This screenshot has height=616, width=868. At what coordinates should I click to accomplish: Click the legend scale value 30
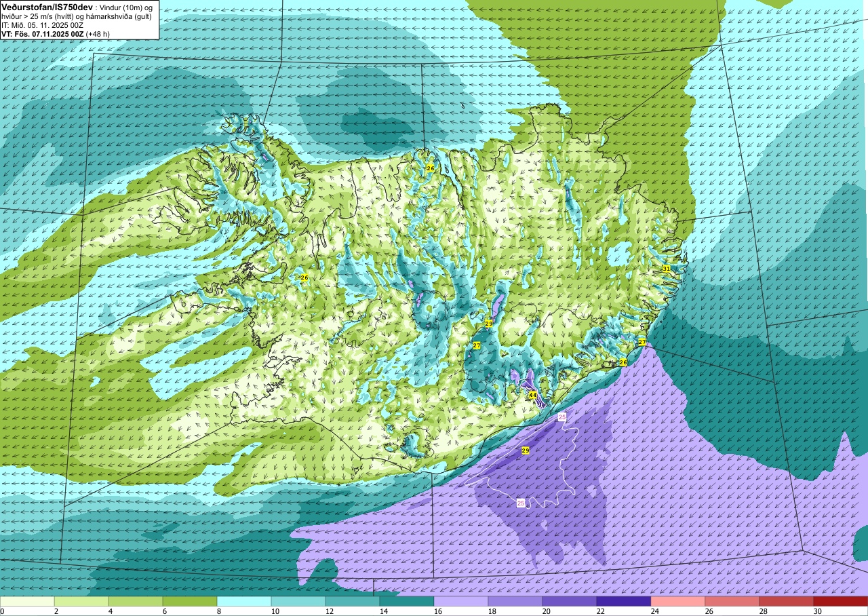tap(818, 611)
